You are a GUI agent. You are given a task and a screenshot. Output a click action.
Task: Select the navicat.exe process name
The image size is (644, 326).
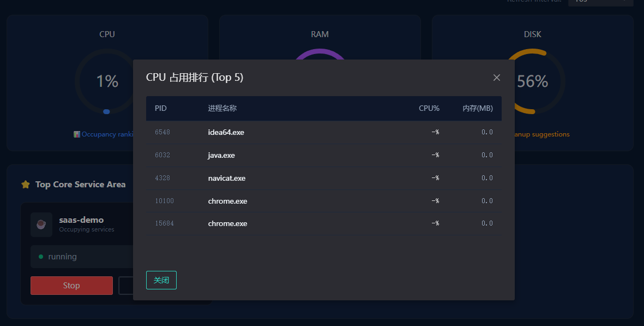tap(227, 179)
